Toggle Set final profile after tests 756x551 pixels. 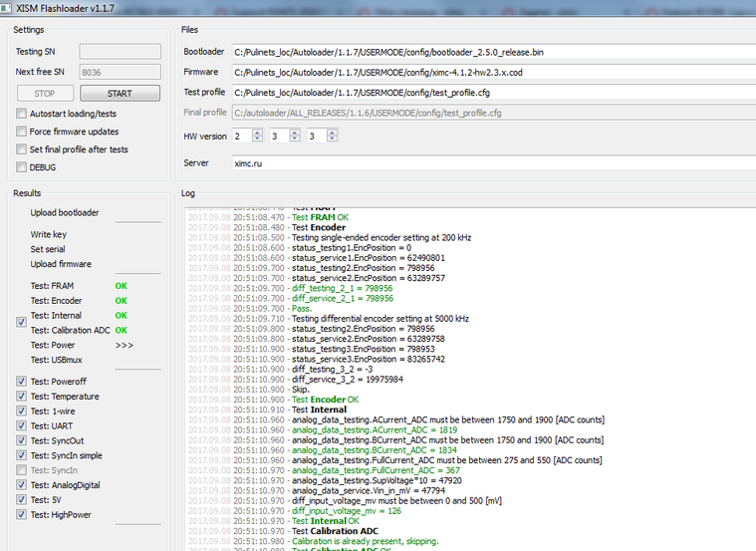(21, 149)
